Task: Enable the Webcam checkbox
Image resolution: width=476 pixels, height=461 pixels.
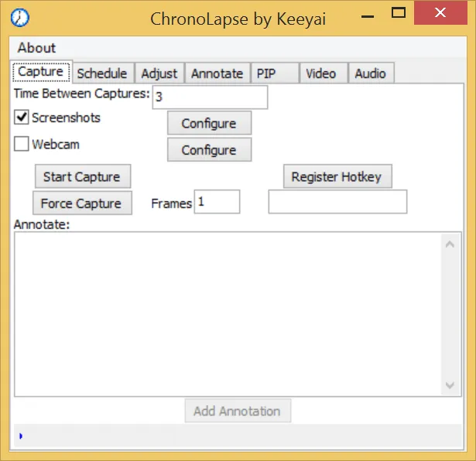Action: tap(22, 144)
